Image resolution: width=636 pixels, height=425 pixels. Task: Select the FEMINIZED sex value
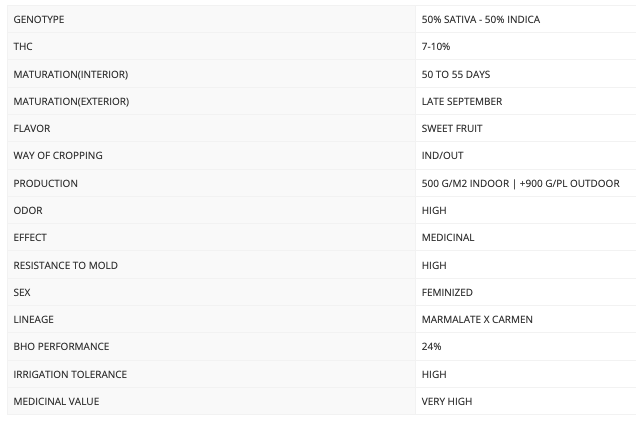447,293
